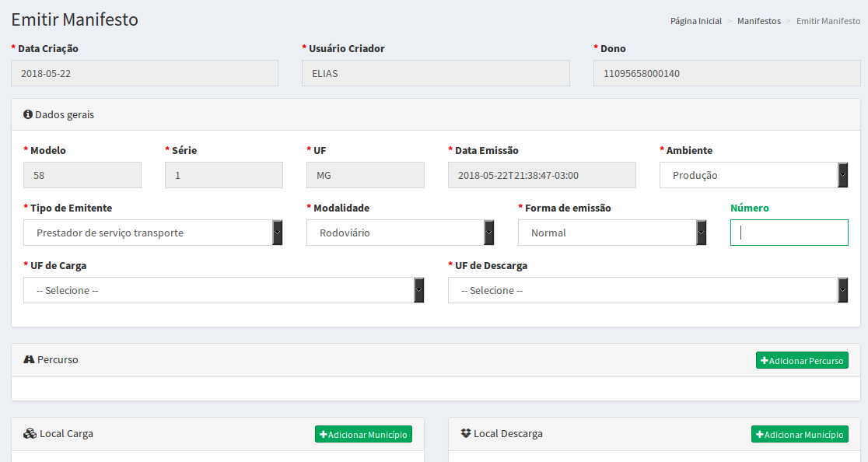Add a município to Local Carga
Image resolution: width=868 pixels, height=462 pixels.
(x=363, y=434)
